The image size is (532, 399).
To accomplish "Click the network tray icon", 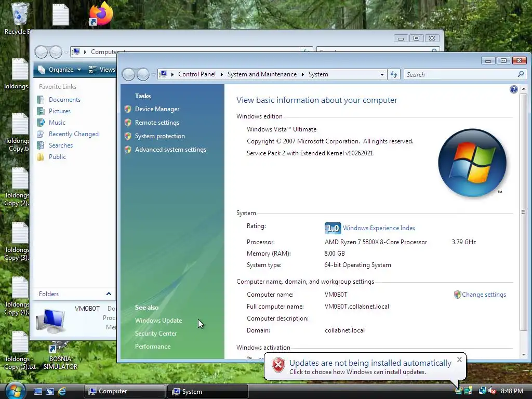I will pyautogui.click(x=482, y=391).
